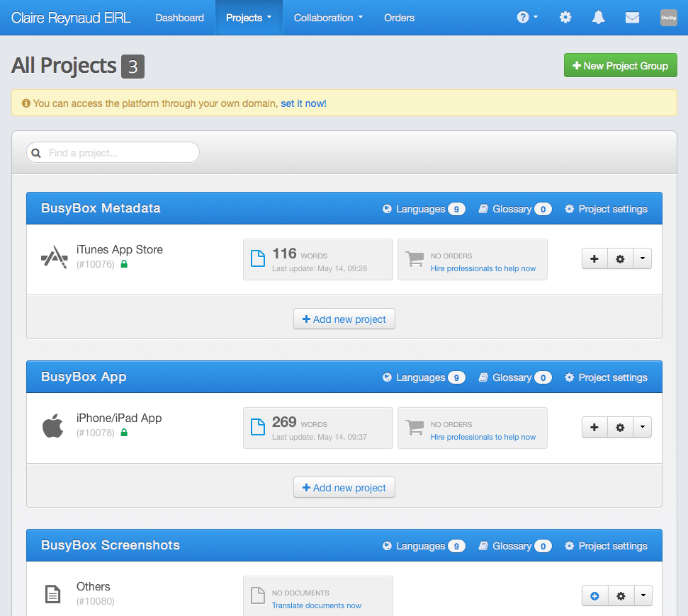Click the search magnifier icon
This screenshot has height=616, width=688.
point(36,153)
